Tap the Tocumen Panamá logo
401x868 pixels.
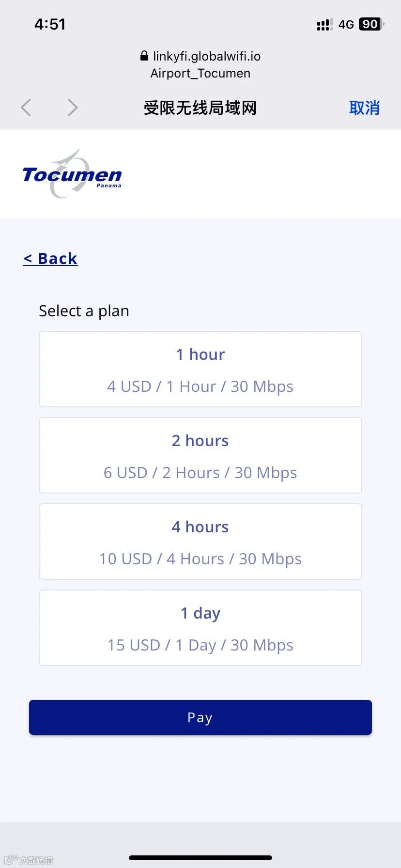point(72,174)
